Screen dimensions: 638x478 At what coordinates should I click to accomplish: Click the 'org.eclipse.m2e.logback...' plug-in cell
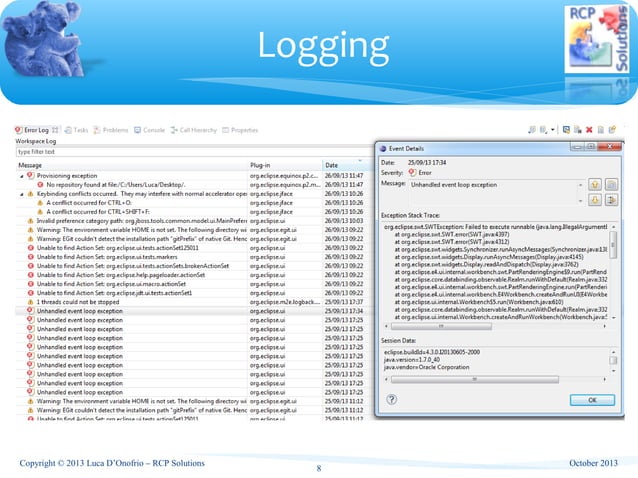[285, 302]
